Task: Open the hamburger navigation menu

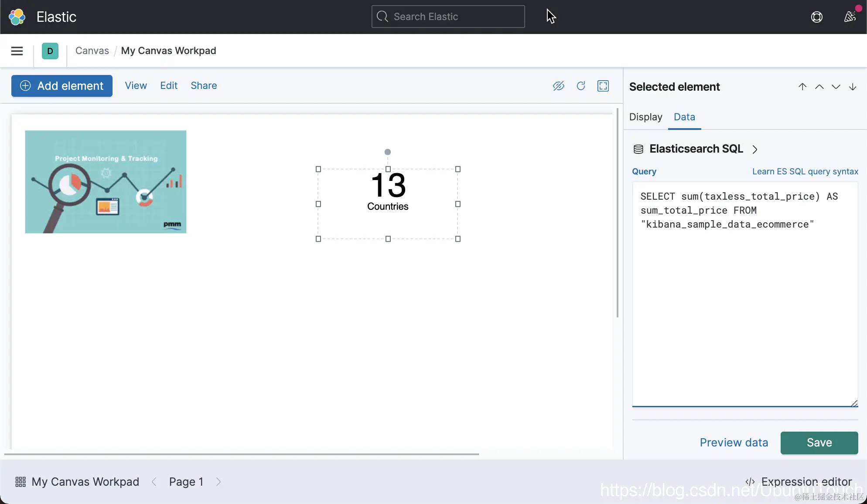Action: point(17,51)
